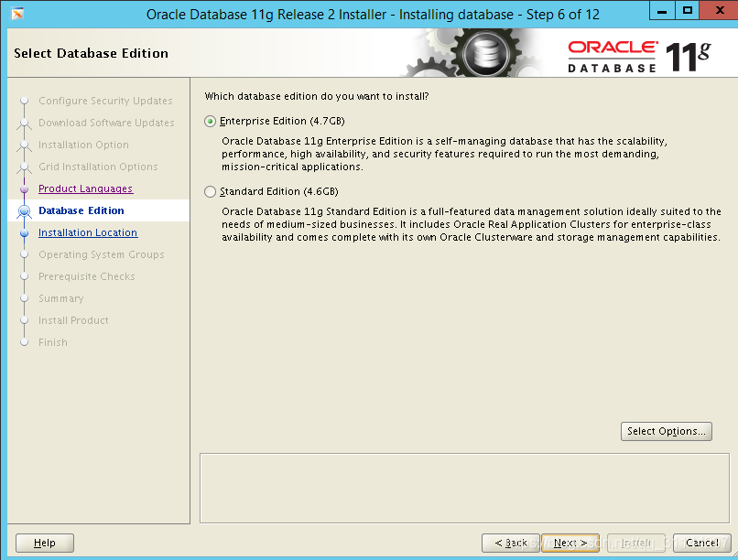This screenshot has height=560, width=738.
Task: Minimize the installer window
Action: click(x=662, y=11)
